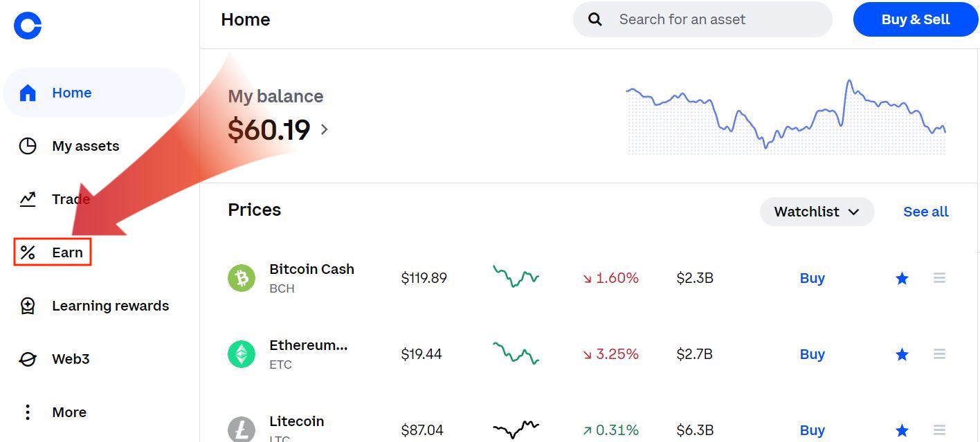
Task: Click the Web3 planet icon
Action: tap(28, 359)
